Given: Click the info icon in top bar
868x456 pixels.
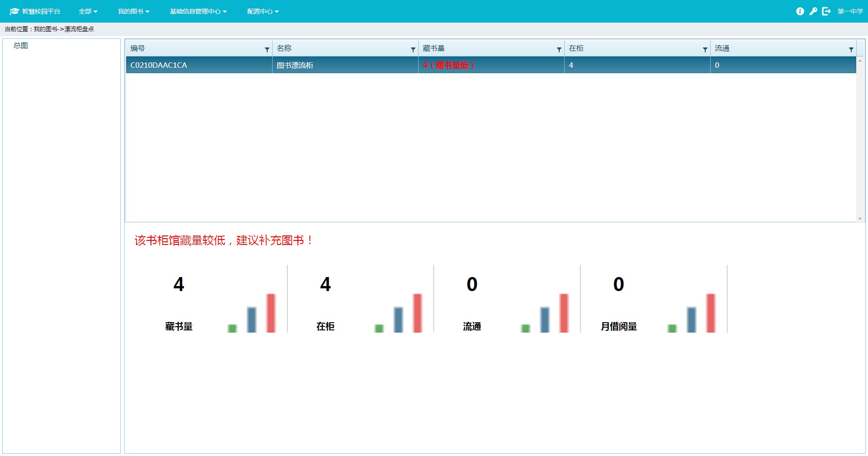Looking at the screenshot, I should pos(800,11).
